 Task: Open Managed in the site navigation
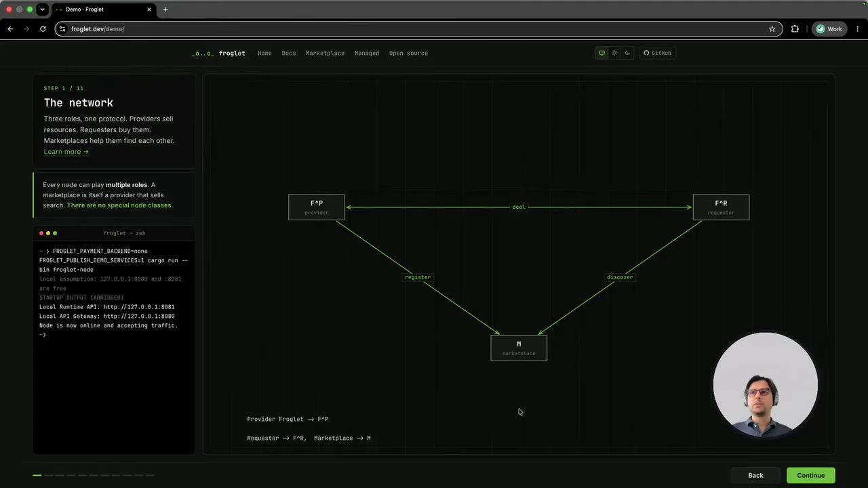pyautogui.click(x=367, y=53)
